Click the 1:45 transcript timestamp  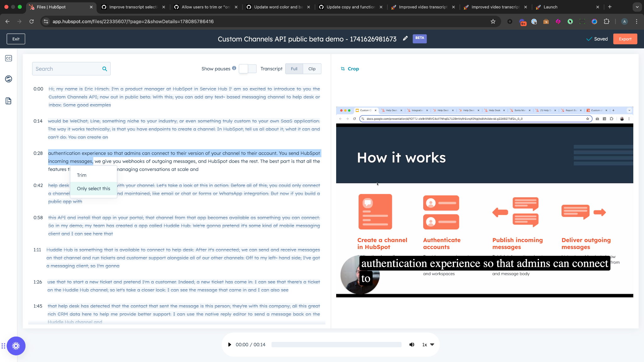pos(38,306)
